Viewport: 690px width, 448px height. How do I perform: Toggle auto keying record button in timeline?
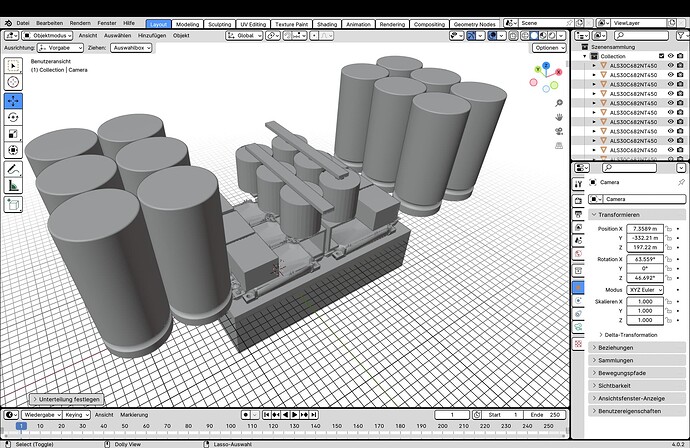tap(246, 415)
